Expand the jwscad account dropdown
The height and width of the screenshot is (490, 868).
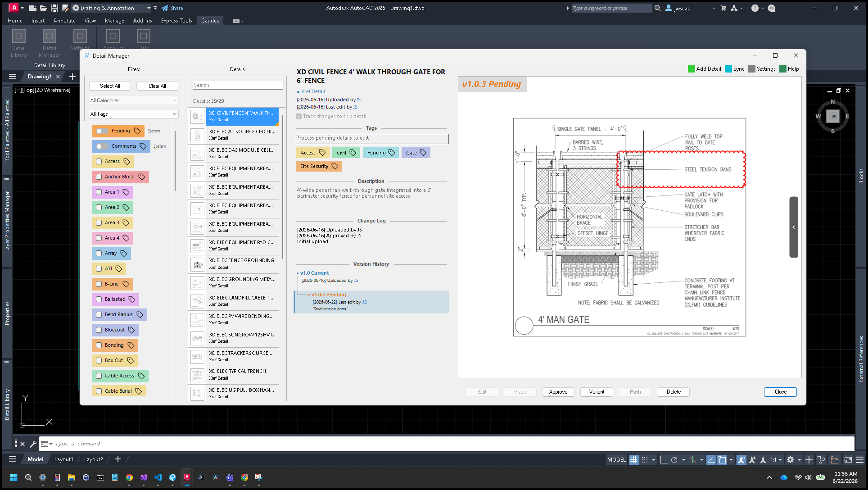(714, 8)
